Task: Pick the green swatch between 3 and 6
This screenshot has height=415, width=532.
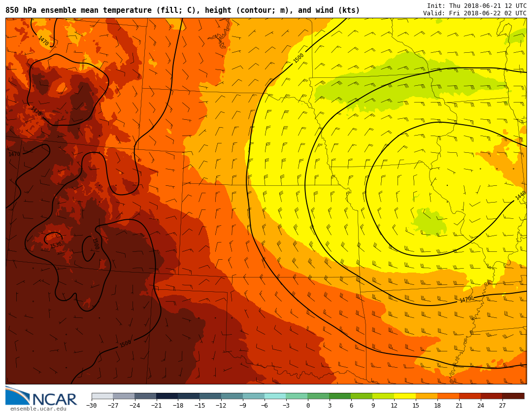Action: coord(340,396)
